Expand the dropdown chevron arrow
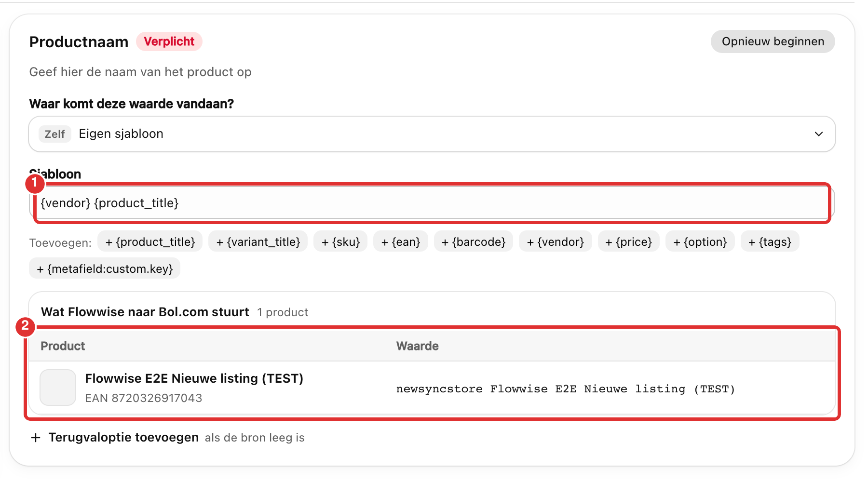Screen dimensions: 868x482 coord(818,134)
